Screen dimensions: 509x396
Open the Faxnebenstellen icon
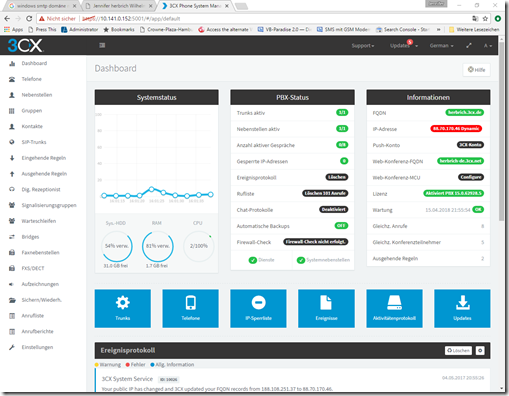(12, 253)
